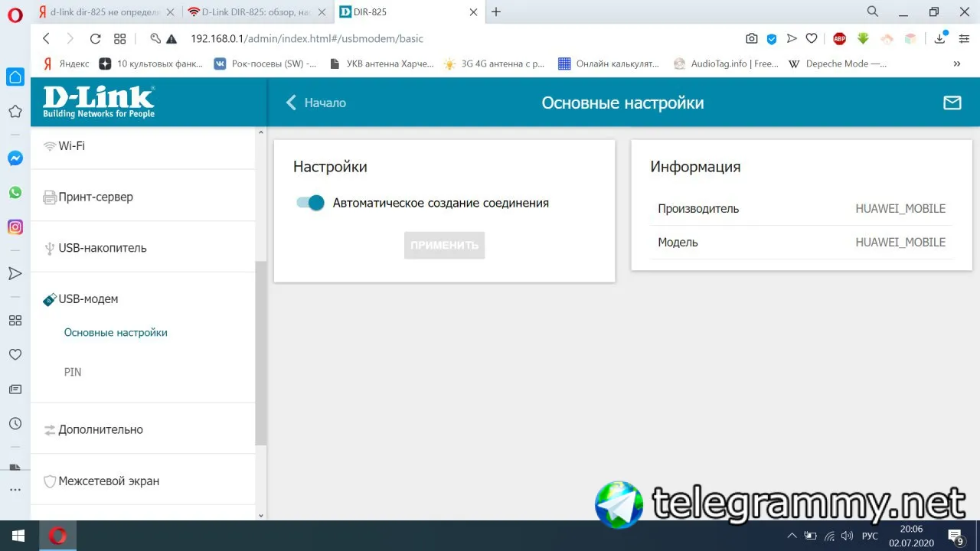Open the УКВ антенна Харче bookmark

381,64
